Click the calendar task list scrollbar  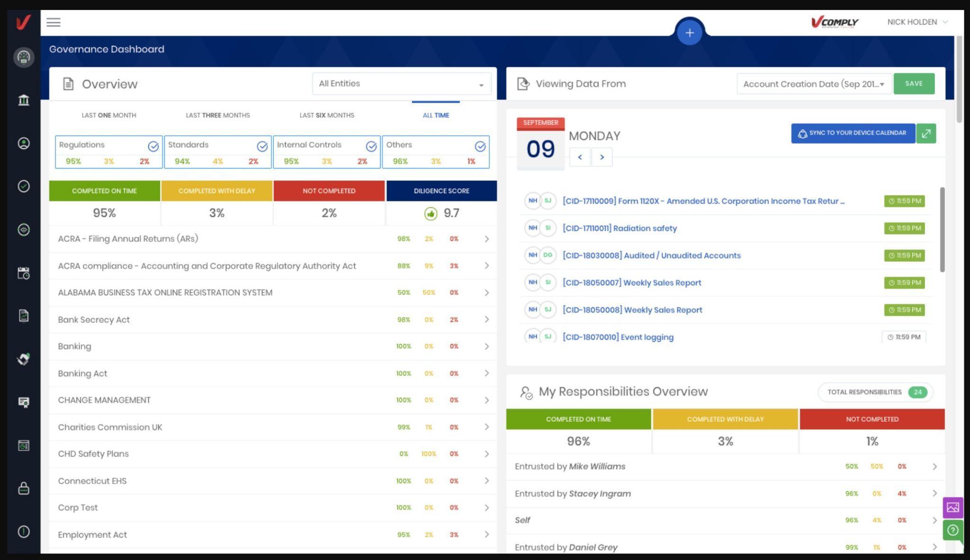(x=942, y=230)
